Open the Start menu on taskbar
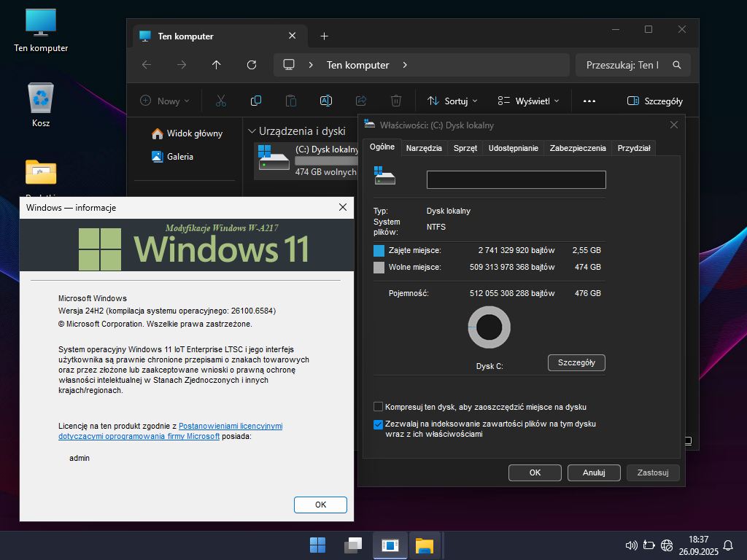This screenshot has height=560, width=747. (x=317, y=545)
